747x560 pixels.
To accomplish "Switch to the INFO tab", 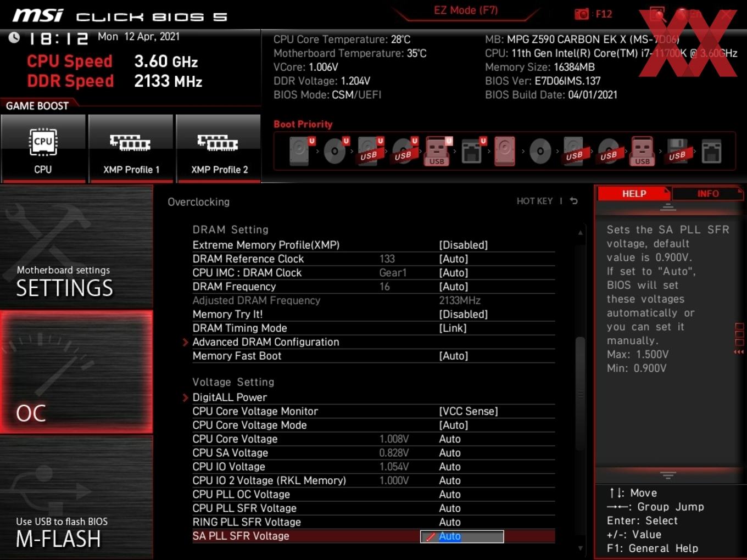I will coord(707,194).
